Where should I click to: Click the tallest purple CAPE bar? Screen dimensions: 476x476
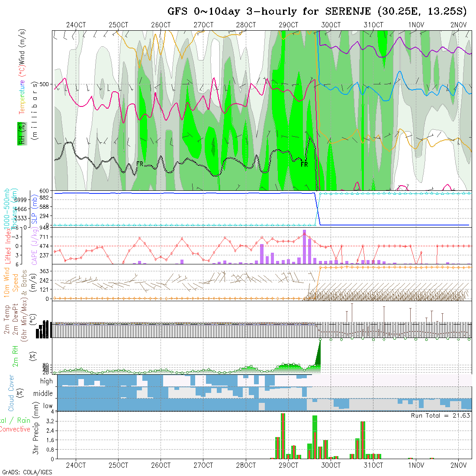[304, 247]
